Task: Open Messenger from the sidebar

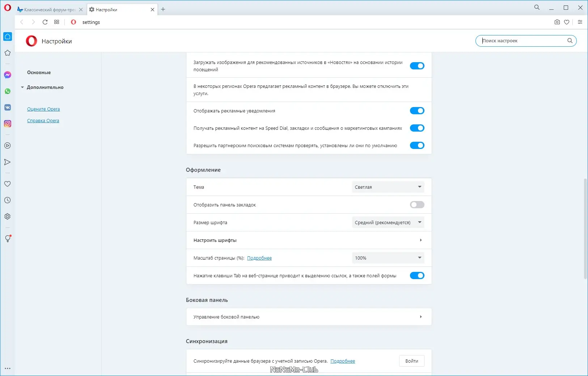Action: [x=8, y=75]
